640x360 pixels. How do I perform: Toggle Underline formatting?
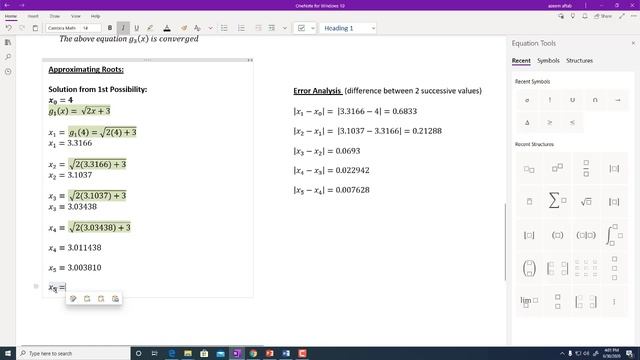coord(137,28)
